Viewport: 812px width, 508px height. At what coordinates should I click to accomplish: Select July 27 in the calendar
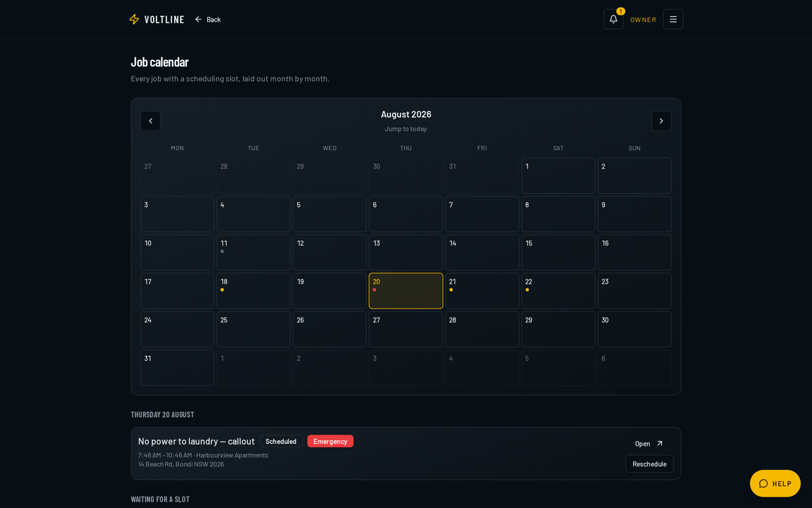tap(177, 175)
